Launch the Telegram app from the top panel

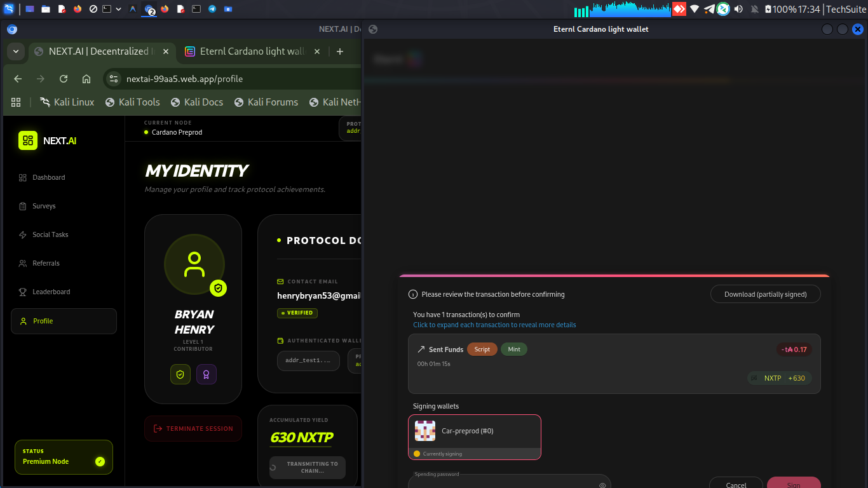[212, 10]
